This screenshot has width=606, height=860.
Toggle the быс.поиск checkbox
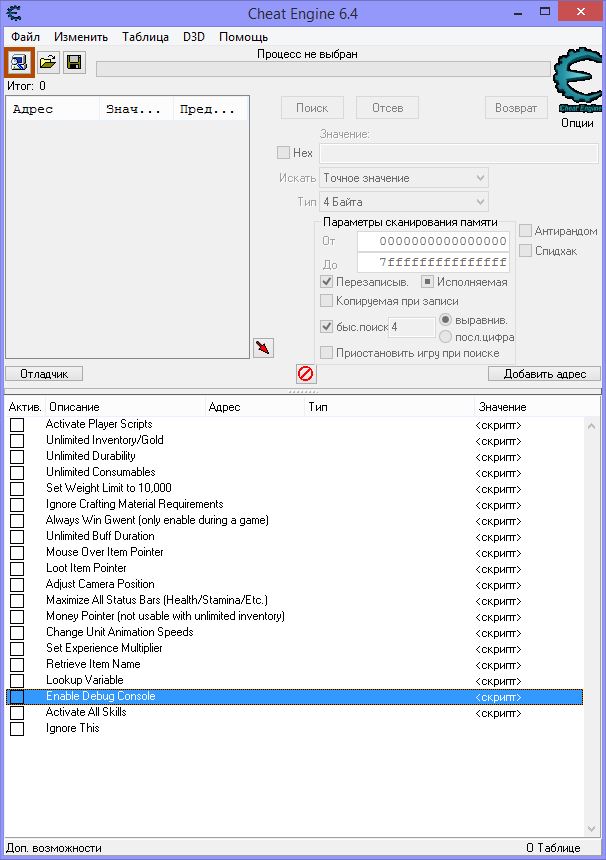pos(326,327)
